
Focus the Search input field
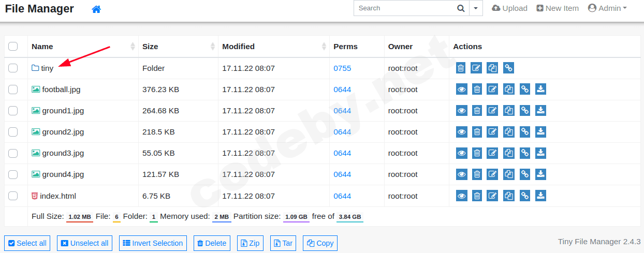[404, 8]
